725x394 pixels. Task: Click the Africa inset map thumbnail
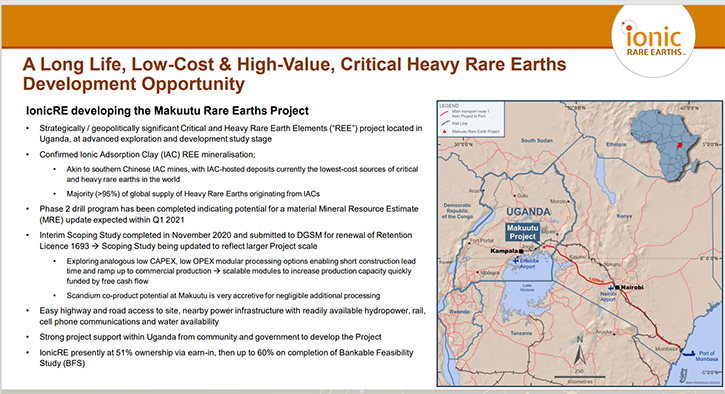pos(665,144)
